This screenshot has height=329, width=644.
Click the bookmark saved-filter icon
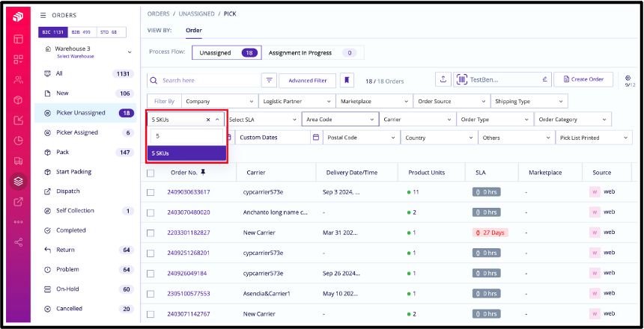[347, 80]
